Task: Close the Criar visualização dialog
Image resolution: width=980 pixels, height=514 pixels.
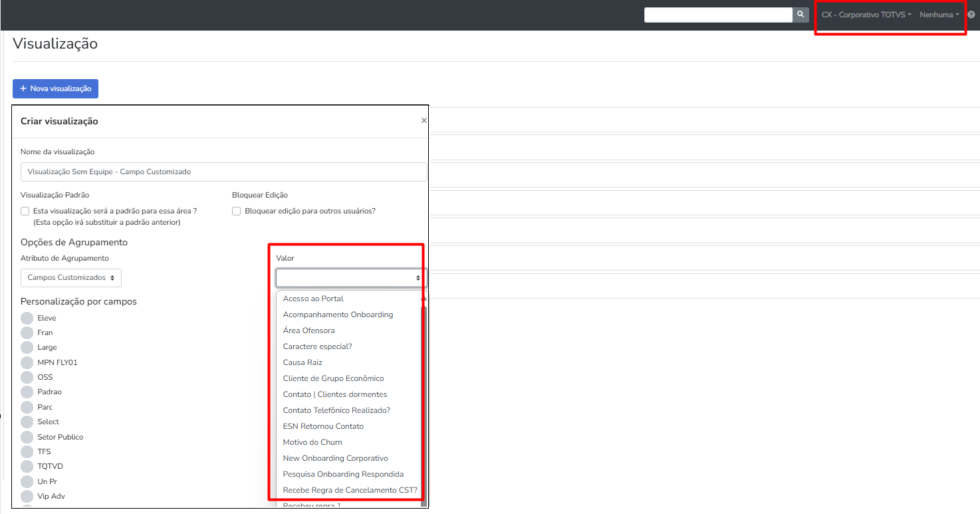Action: pos(424,121)
